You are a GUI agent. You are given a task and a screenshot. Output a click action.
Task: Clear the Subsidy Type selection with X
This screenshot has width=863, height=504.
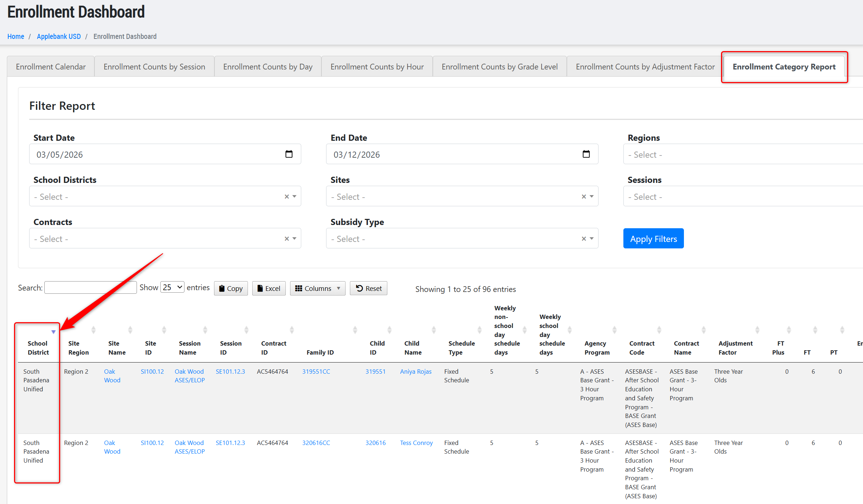[x=584, y=239]
